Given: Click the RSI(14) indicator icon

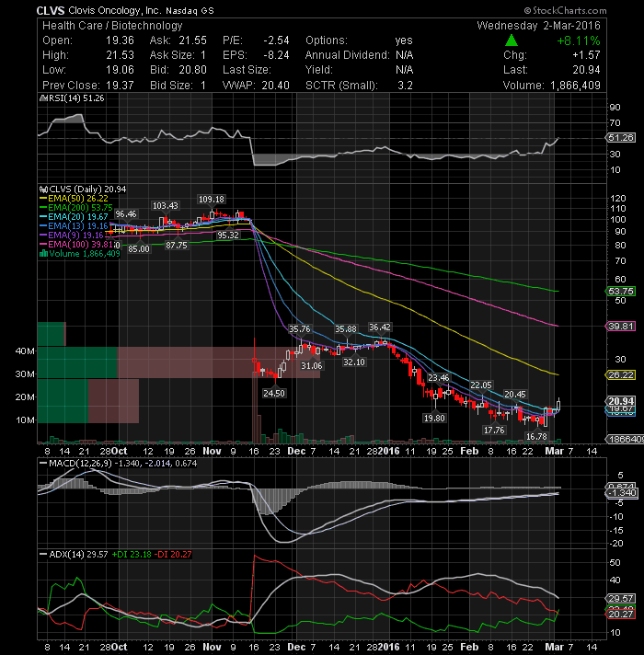Looking at the screenshot, I should tap(44, 98).
